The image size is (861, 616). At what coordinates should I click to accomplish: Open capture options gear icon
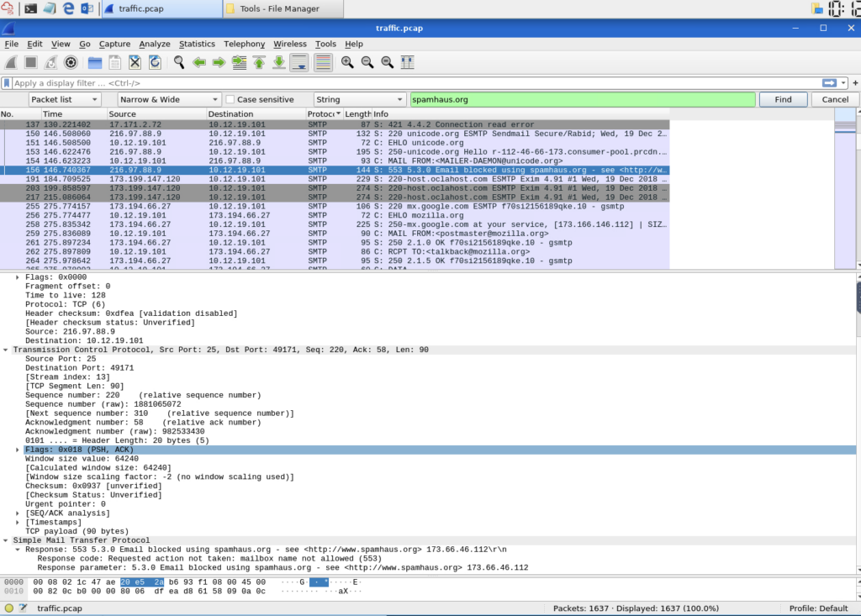coord(71,62)
